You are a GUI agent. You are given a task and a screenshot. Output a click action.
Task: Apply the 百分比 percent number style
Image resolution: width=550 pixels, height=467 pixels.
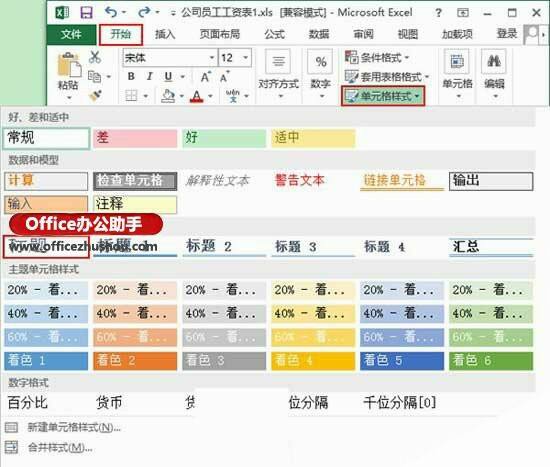point(27,402)
